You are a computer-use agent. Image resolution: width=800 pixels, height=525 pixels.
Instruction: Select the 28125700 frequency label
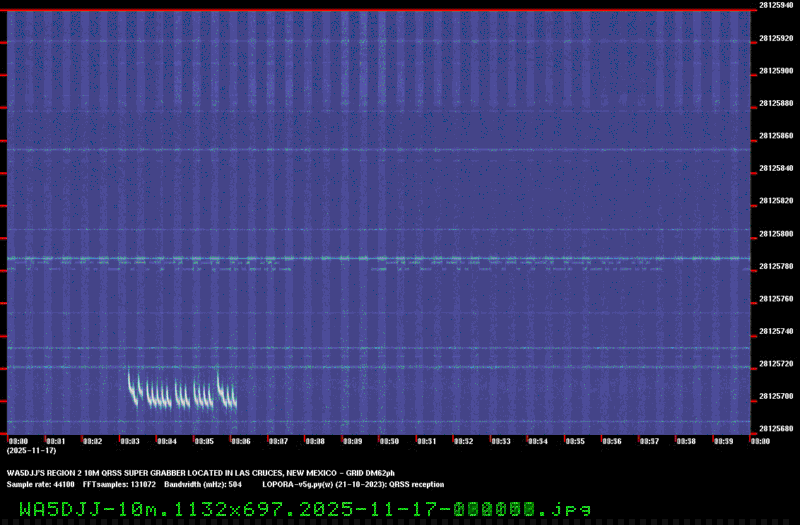coord(776,396)
